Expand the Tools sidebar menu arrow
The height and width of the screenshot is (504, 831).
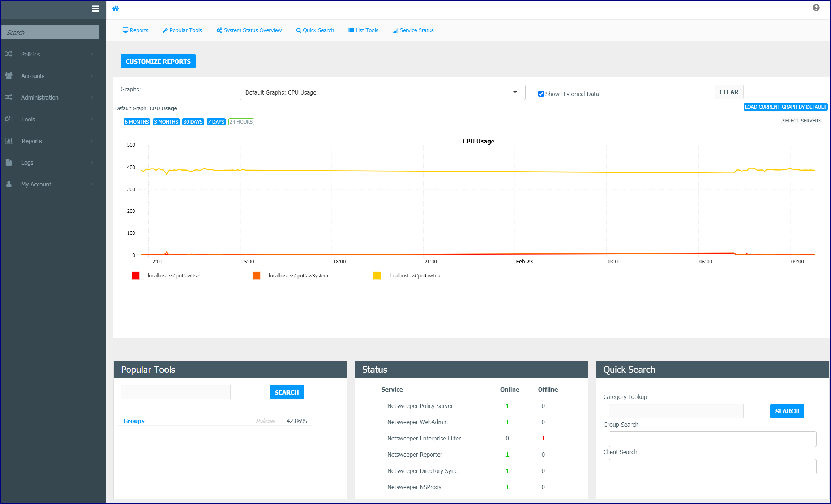(x=91, y=119)
